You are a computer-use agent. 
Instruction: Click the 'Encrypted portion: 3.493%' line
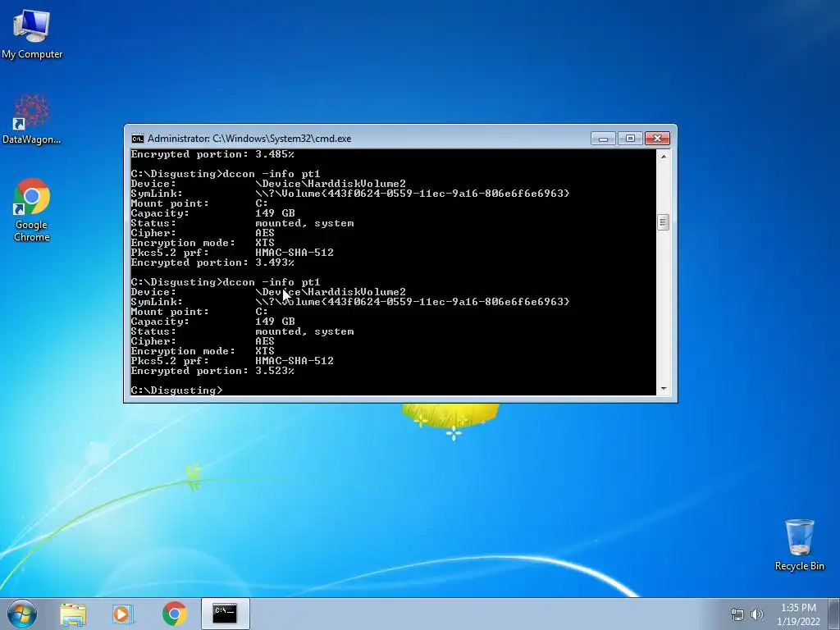click(212, 262)
